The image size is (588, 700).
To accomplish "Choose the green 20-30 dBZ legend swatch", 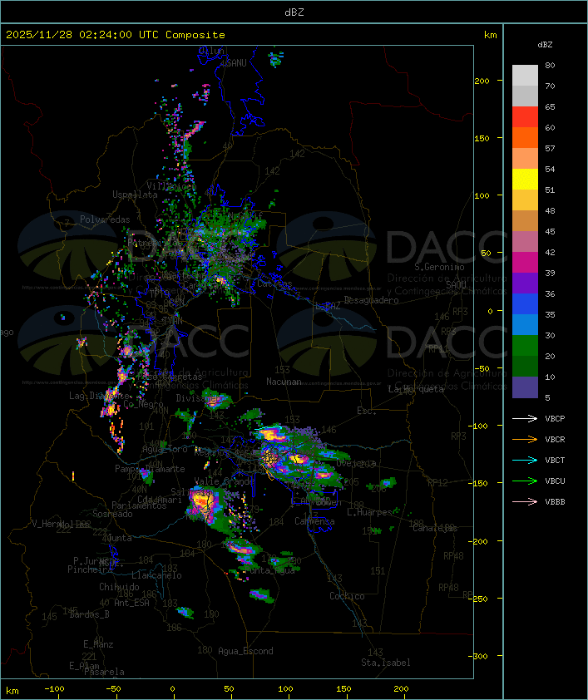I will [x=525, y=346].
